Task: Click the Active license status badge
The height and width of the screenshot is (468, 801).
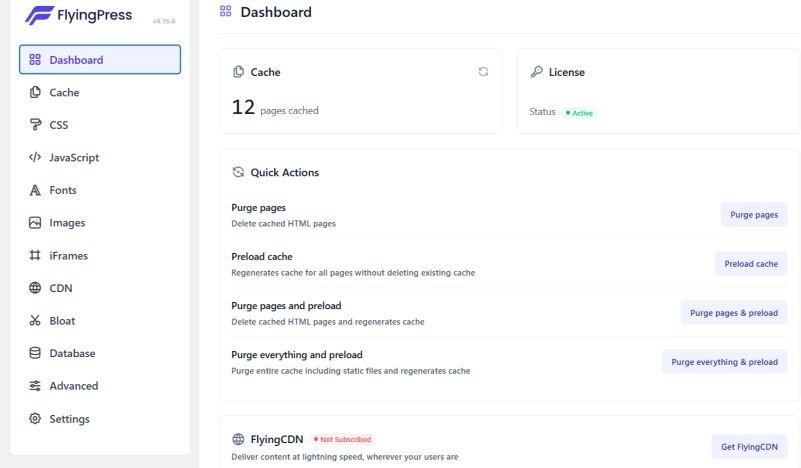Action: point(579,113)
